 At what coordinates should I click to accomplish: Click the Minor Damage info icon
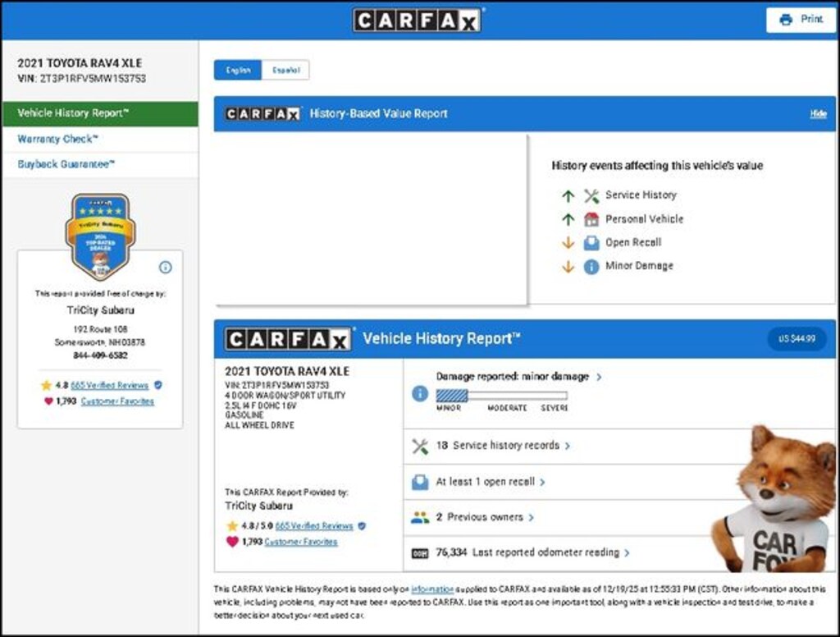[591, 267]
